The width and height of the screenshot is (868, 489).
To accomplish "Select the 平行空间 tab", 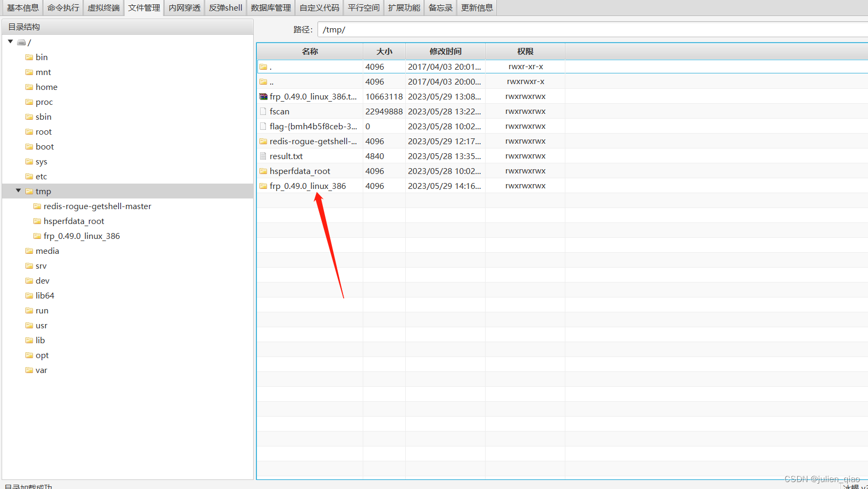I will [x=363, y=7].
